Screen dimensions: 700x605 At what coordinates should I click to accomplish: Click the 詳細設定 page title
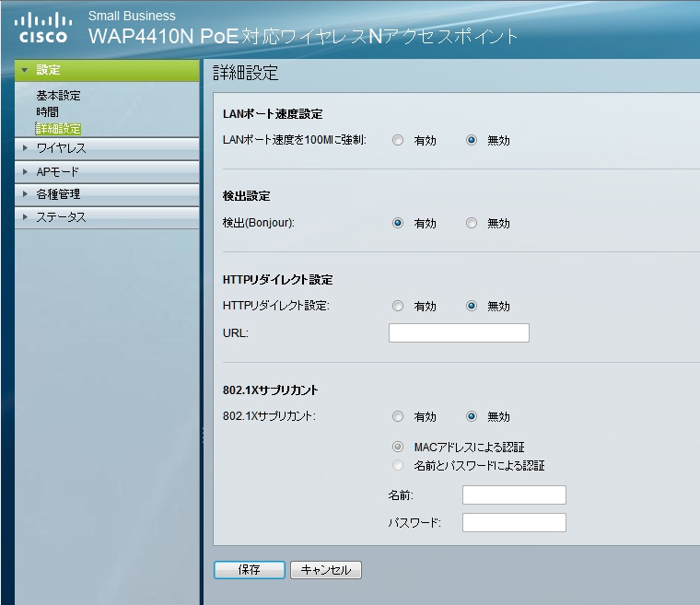click(x=246, y=73)
